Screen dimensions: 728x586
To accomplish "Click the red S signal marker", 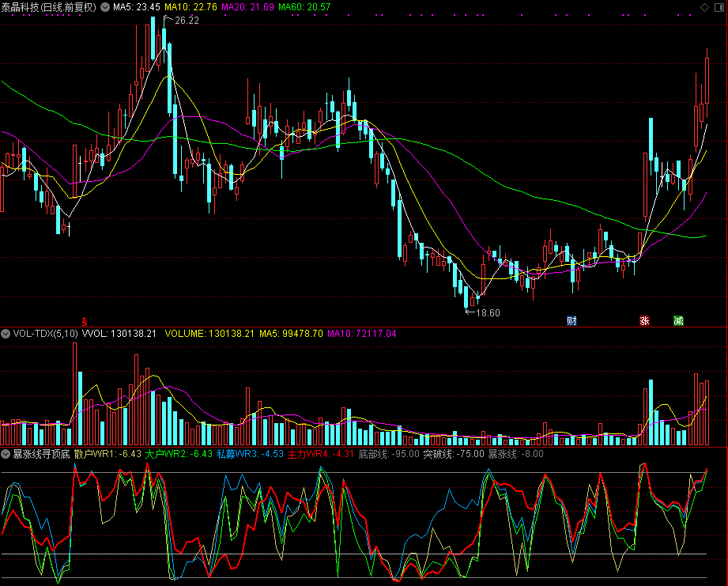I will click(85, 321).
